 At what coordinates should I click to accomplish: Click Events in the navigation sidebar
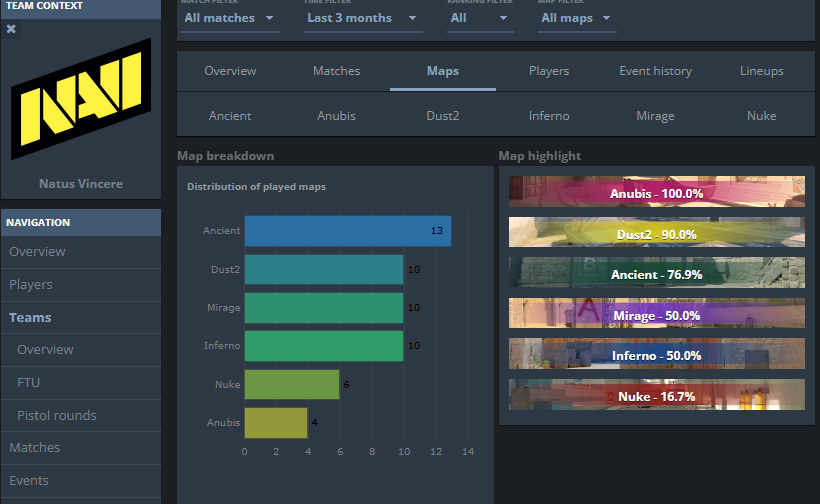point(29,480)
